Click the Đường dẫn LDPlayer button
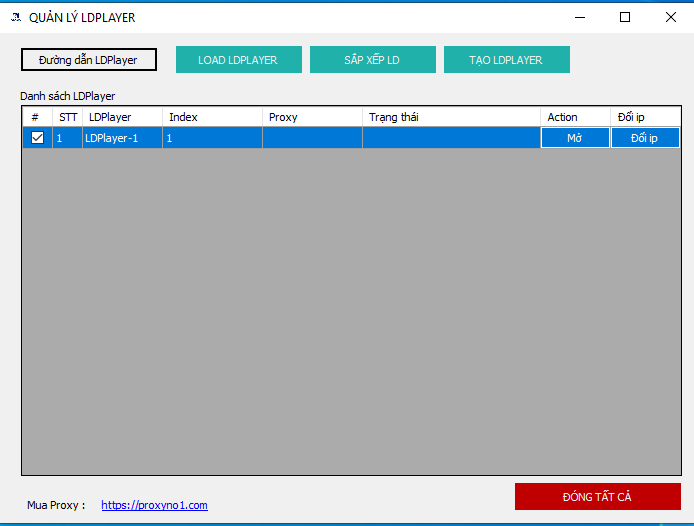The height and width of the screenshot is (526, 694). (x=89, y=60)
